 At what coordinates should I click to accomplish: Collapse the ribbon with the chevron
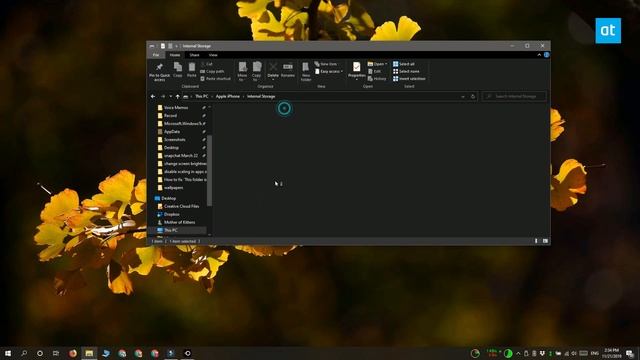point(539,55)
